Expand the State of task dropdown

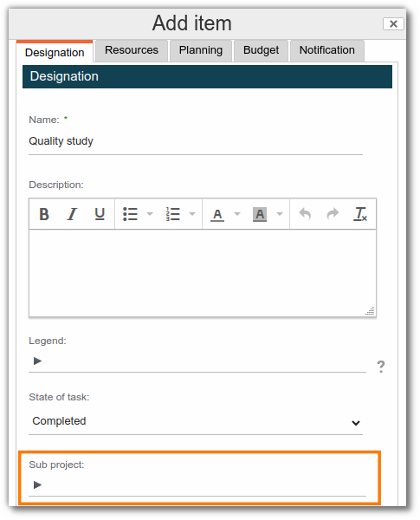(x=196, y=421)
